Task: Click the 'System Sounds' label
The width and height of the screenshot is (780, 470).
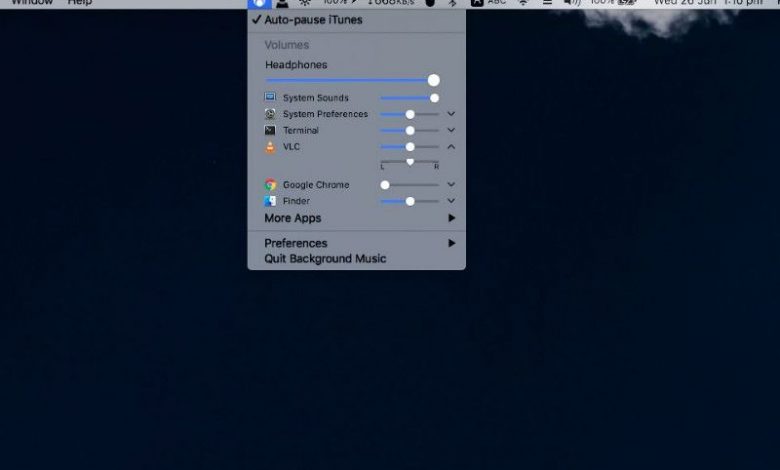Action: tap(315, 98)
